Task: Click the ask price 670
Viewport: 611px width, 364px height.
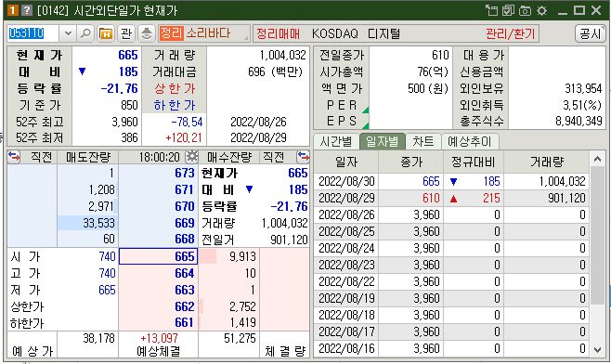Action: coord(185,206)
